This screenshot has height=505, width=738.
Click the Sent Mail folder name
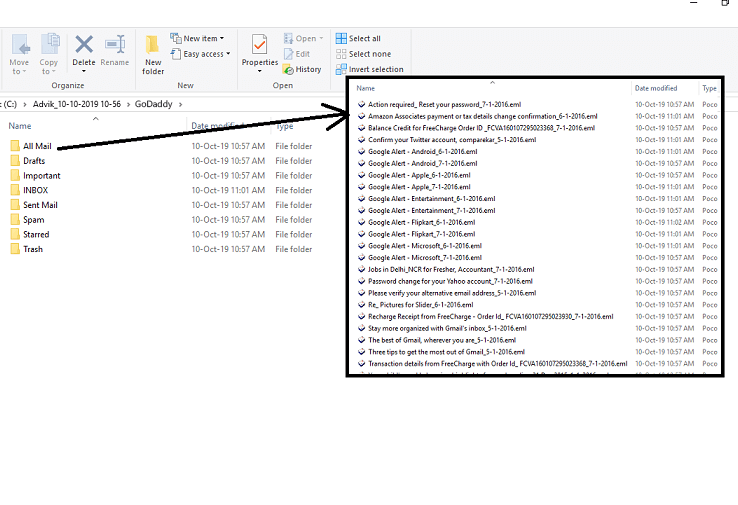[40, 205]
